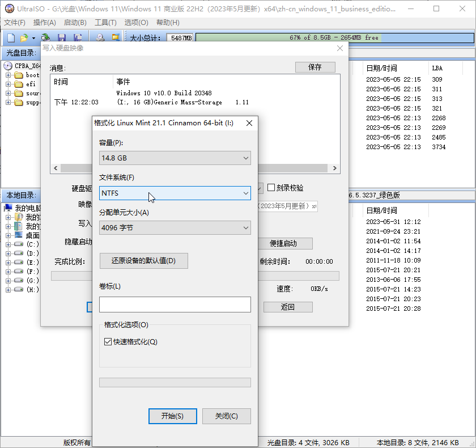Screen dimensions: 476x448
Task: Select the CPBA_X64 disc root icon
Action: point(8,66)
